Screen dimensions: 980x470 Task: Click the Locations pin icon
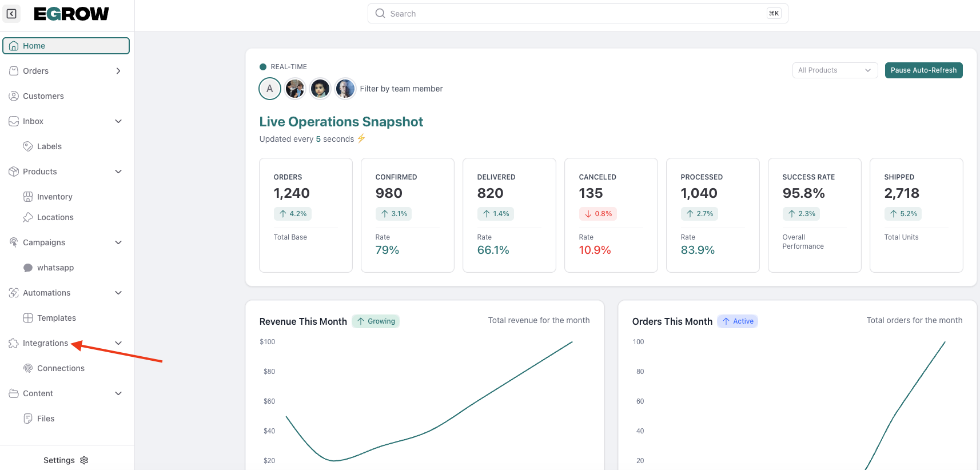click(x=27, y=217)
